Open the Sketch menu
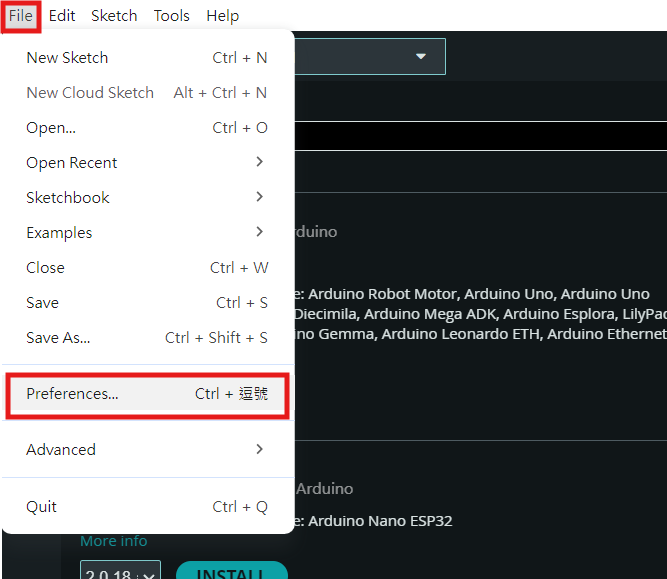The width and height of the screenshot is (667, 579). pos(114,16)
